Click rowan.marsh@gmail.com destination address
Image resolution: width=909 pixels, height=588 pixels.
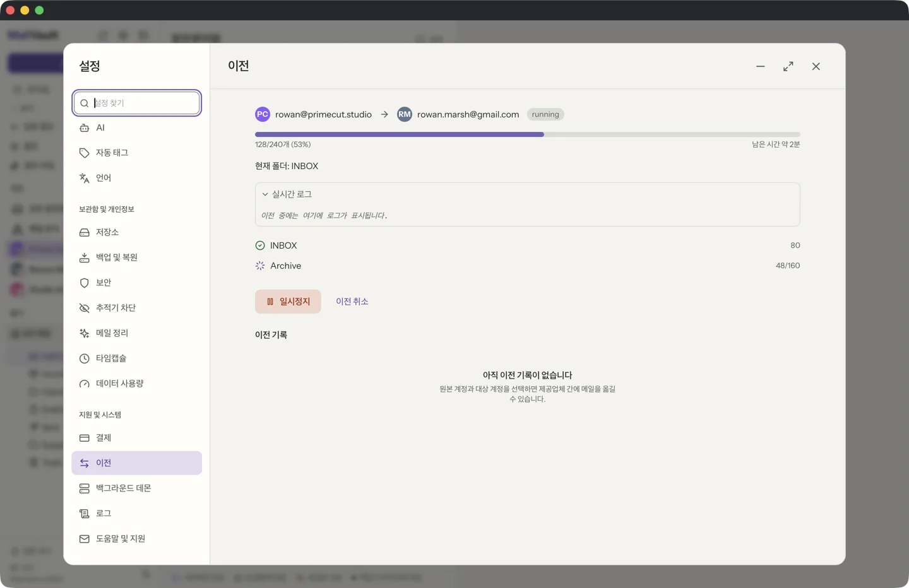point(468,114)
